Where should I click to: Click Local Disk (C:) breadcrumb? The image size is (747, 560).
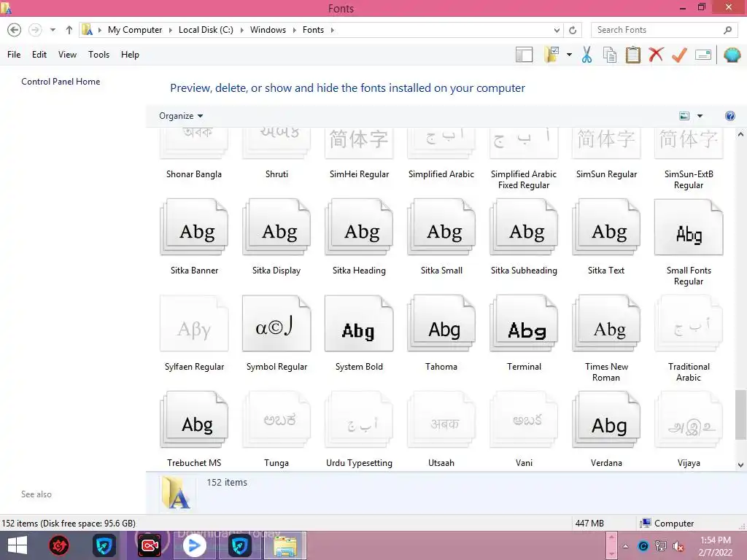pos(206,30)
